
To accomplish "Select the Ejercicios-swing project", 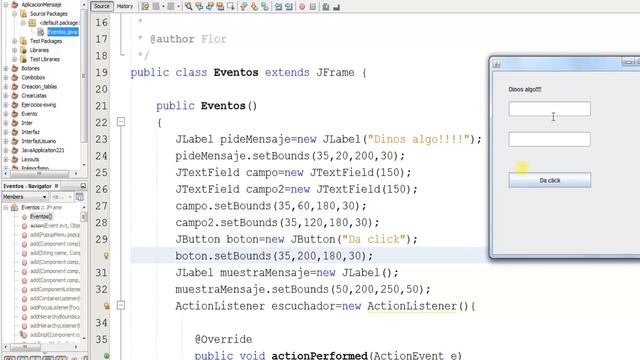I will 39,104.
